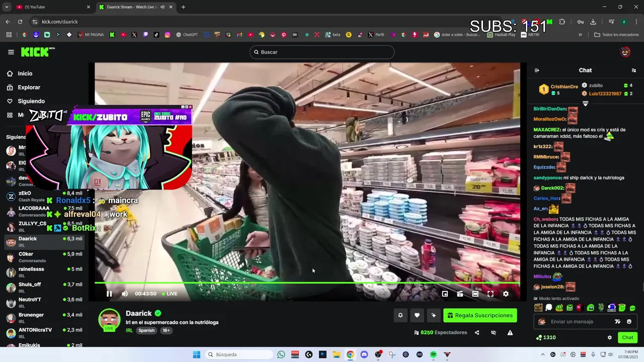644x362 pixels.
Task: Show hidden system tray icons
Action: [542, 354]
